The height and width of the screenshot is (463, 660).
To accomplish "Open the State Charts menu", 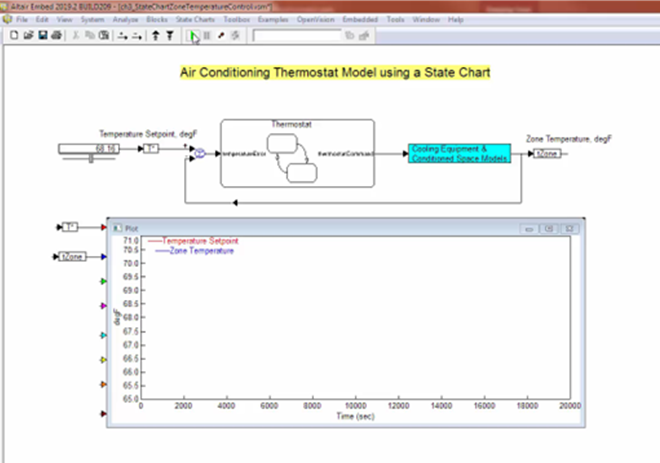I will 195,19.
